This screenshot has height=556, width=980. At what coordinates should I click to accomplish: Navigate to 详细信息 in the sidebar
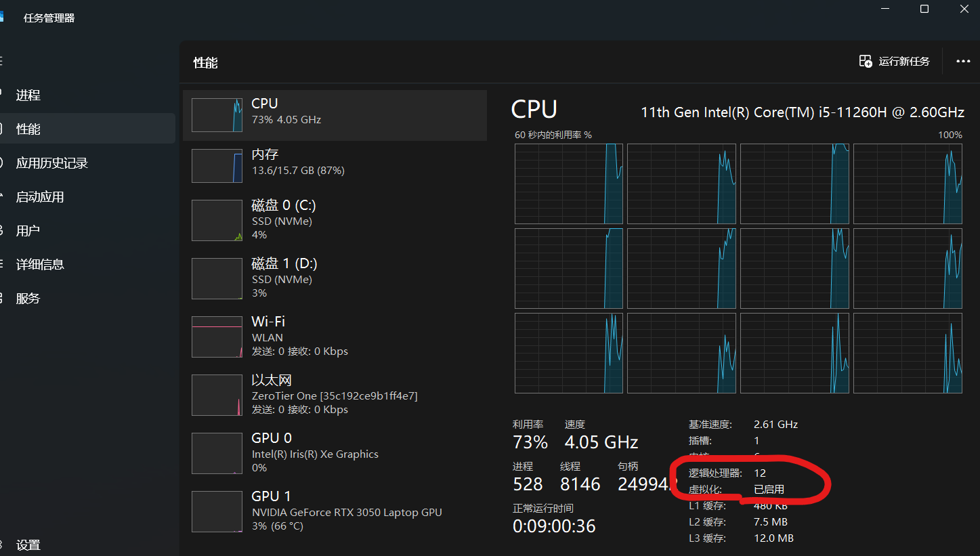pyautogui.click(x=39, y=265)
